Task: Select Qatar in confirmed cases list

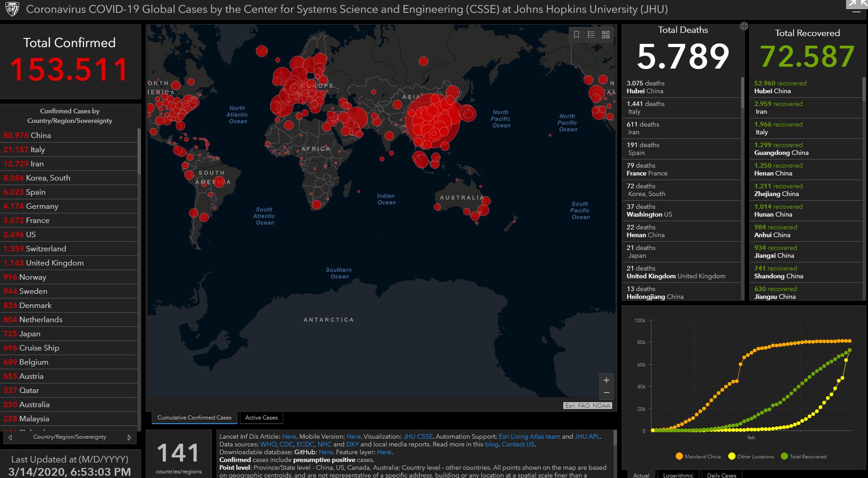Action: pos(69,390)
